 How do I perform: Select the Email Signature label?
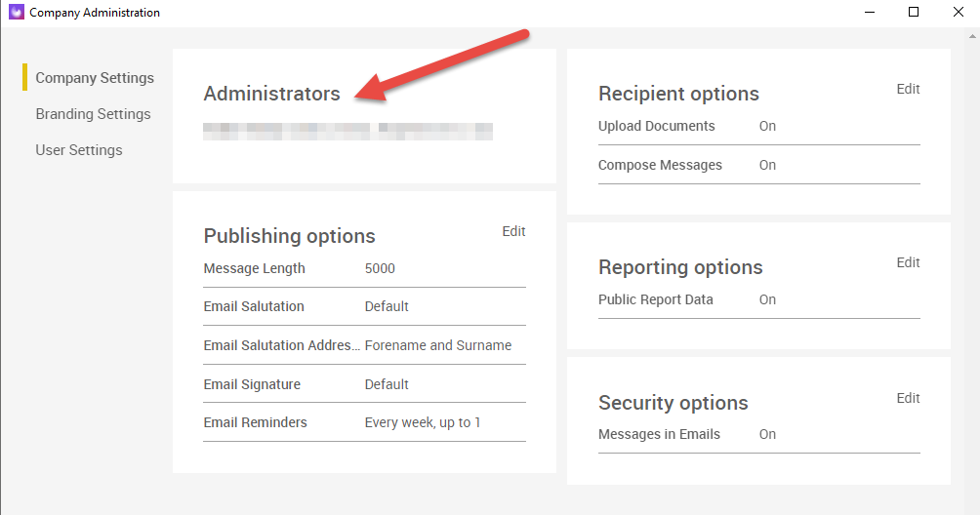click(252, 384)
